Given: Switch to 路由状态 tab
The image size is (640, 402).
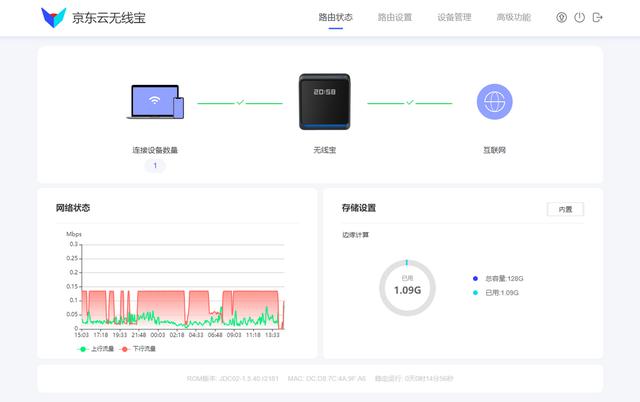Looking at the screenshot, I should [x=335, y=17].
